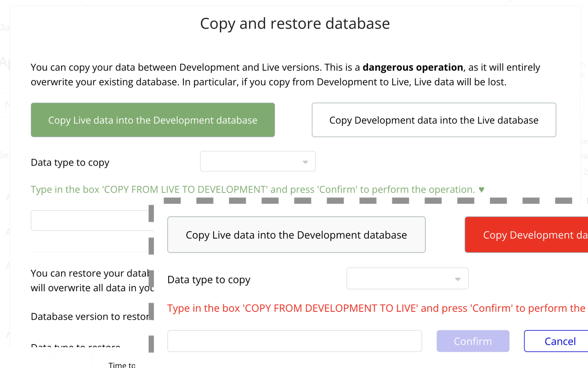Viewport: 588px width, 368px height.
Task: Click the 'Time to' text at the bottom
Action: pos(122,365)
